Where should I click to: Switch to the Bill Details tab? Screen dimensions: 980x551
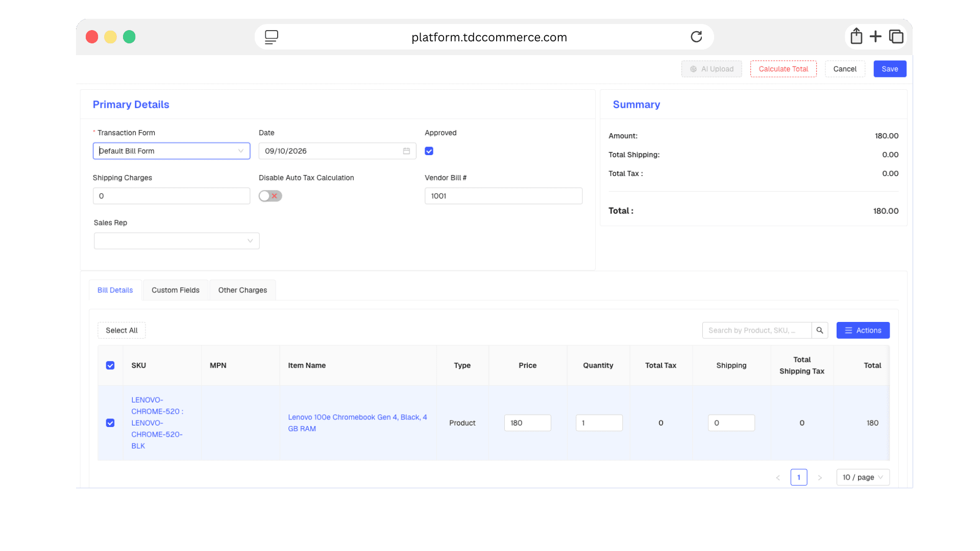[x=115, y=290]
